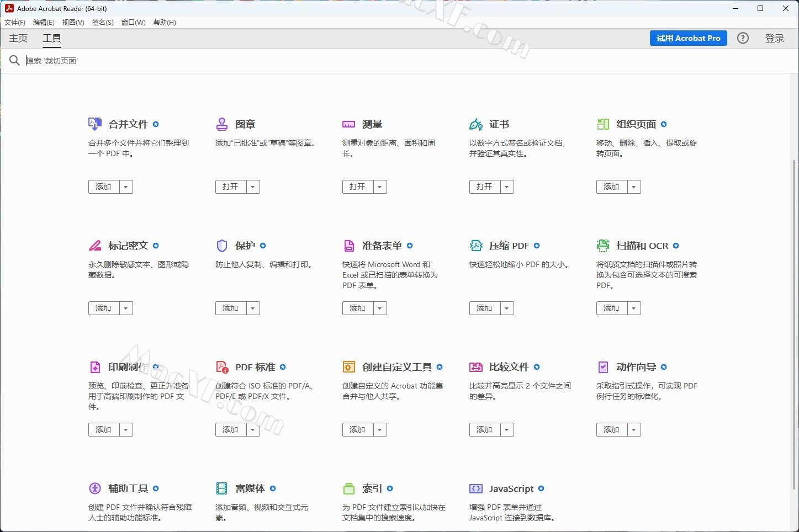Click the 试用 Acrobat Pro button
Screen dimensions: 799x532
(689, 38)
